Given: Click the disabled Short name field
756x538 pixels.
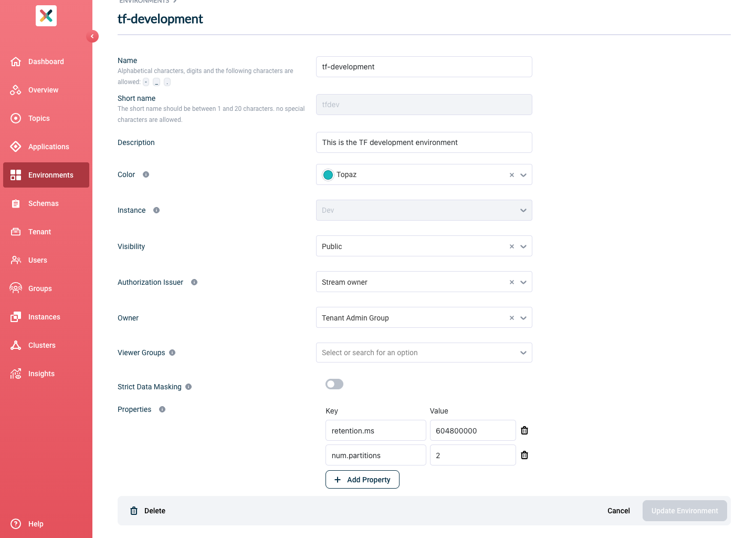Looking at the screenshot, I should coord(424,105).
